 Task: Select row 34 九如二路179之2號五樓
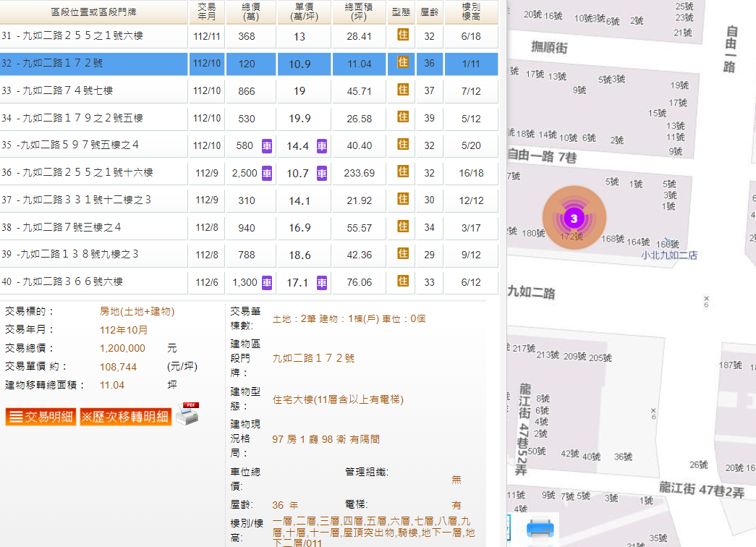[x=249, y=118]
